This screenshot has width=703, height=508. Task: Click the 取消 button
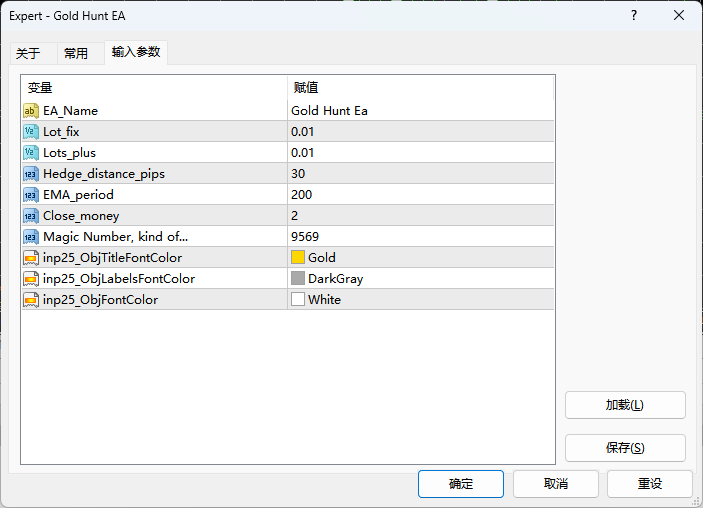(x=555, y=483)
